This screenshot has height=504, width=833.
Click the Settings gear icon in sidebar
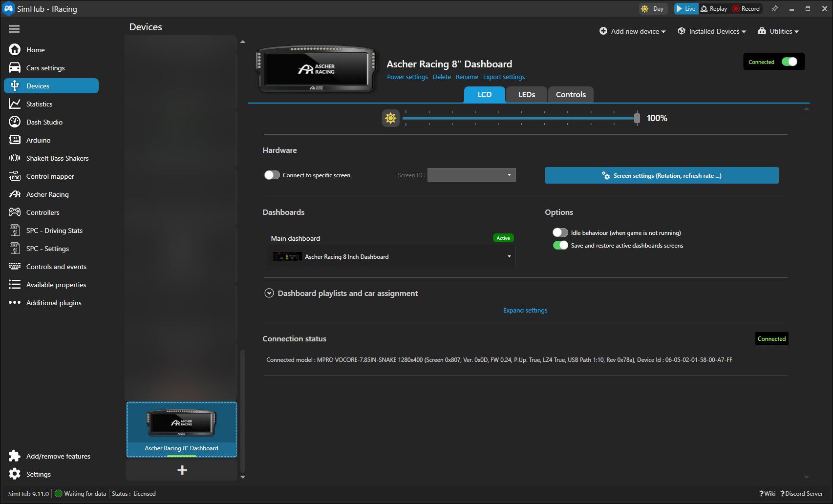[15, 474]
